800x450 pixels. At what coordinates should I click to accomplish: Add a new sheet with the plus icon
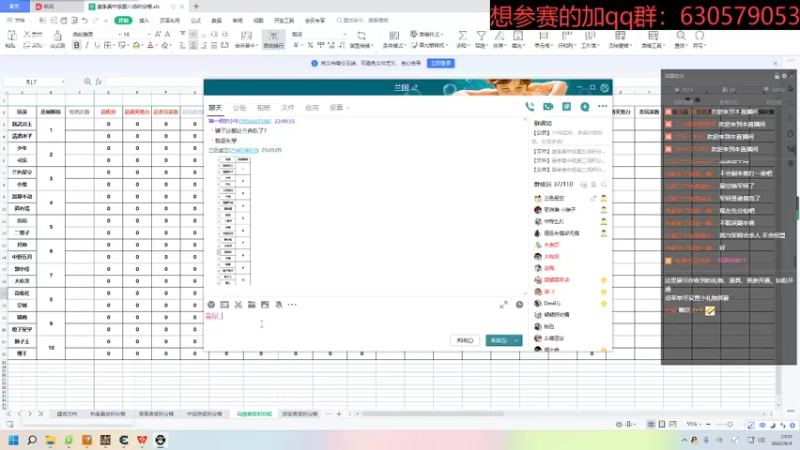point(339,414)
